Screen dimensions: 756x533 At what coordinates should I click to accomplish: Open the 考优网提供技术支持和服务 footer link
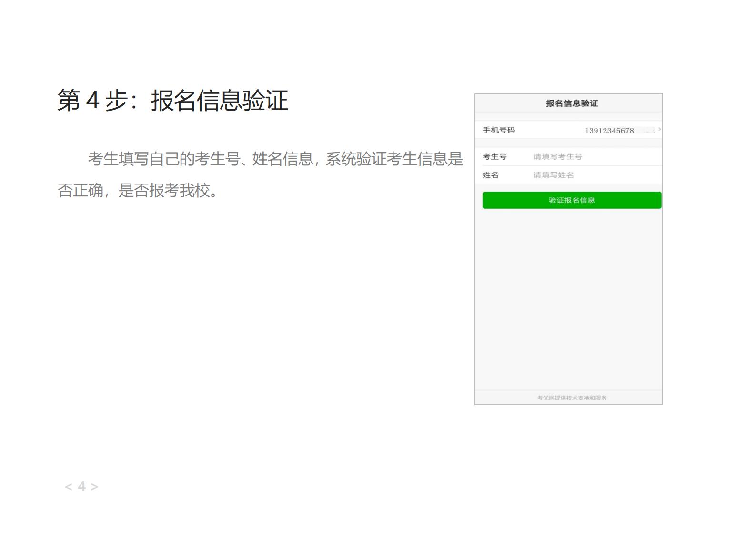(x=572, y=398)
